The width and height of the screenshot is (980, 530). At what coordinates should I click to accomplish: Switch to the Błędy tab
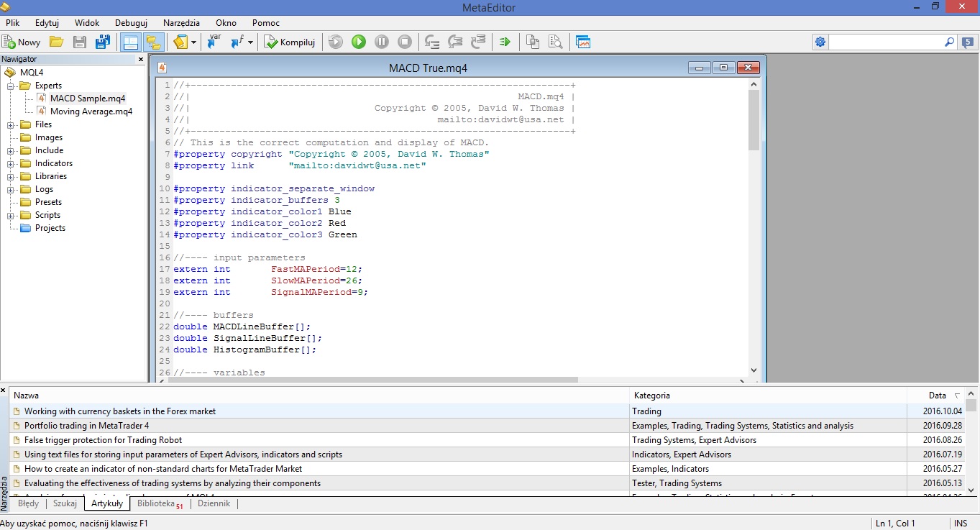tap(29, 503)
